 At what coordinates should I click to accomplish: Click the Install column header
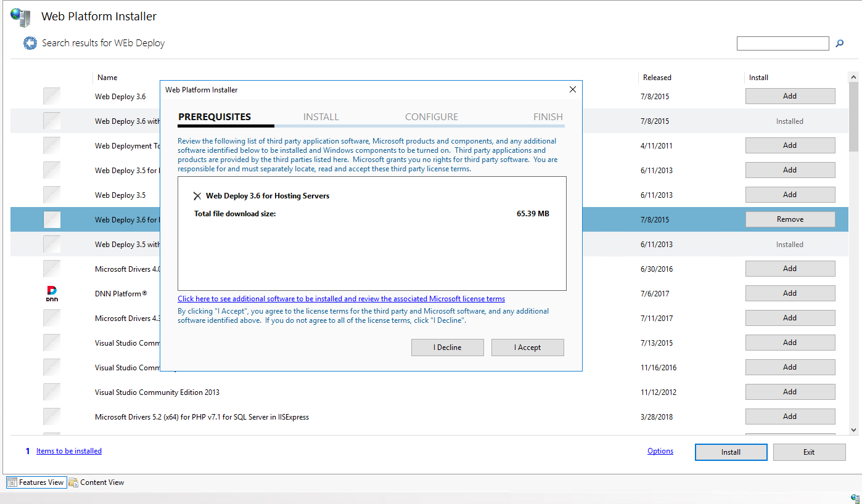tap(758, 78)
